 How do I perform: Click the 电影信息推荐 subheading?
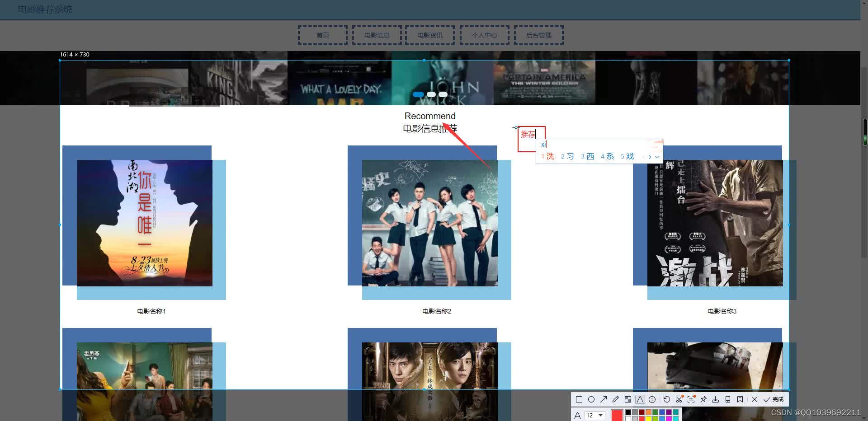430,129
